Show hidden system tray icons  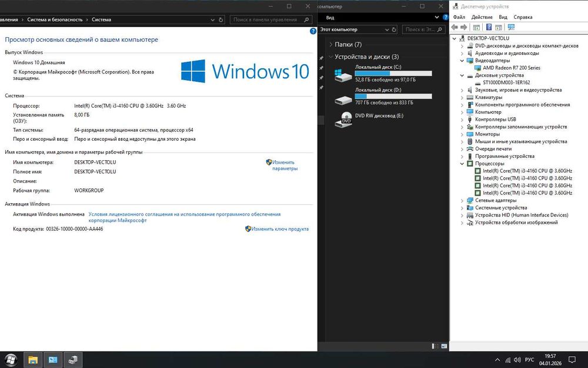coord(497,360)
